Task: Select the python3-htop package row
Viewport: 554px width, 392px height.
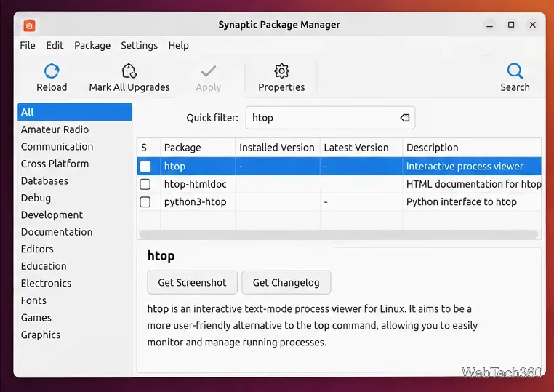Action: (x=340, y=202)
